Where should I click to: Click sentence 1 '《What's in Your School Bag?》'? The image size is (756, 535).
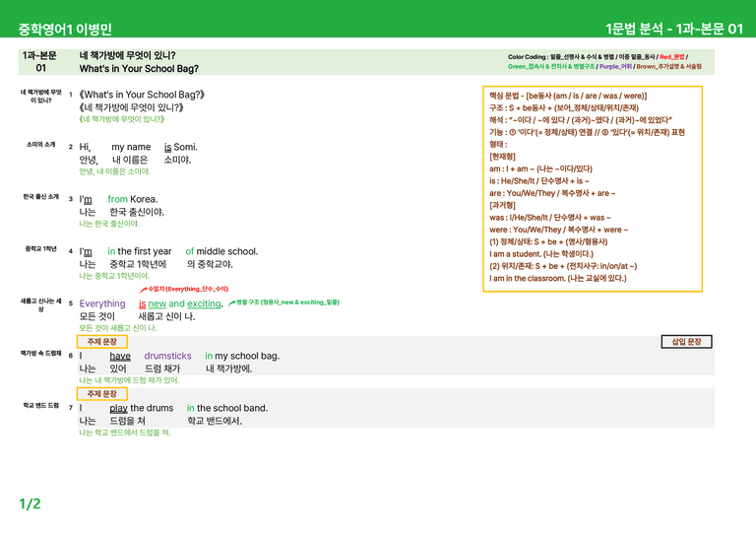(x=142, y=95)
